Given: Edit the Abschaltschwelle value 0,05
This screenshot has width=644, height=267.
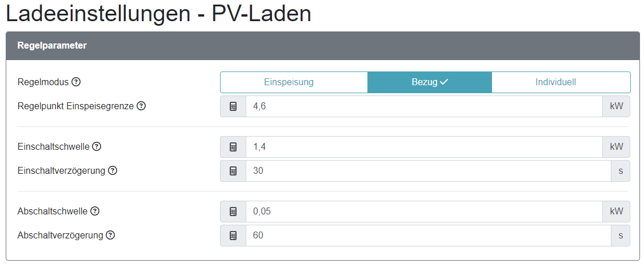Looking at the screenshot, I should coord(423,212).
